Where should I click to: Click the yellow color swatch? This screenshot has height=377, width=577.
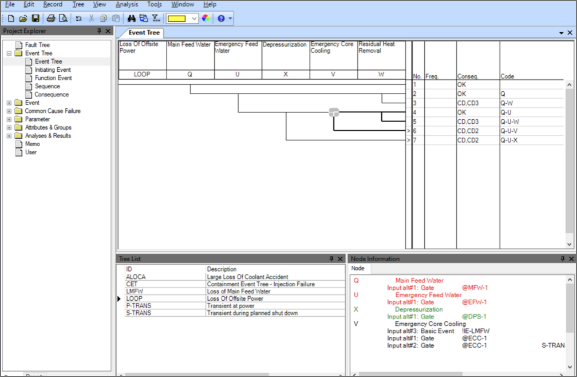(177, 18)
